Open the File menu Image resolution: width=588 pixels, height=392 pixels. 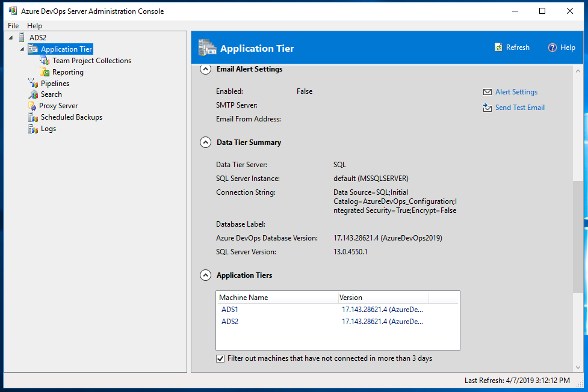(13, 25)
